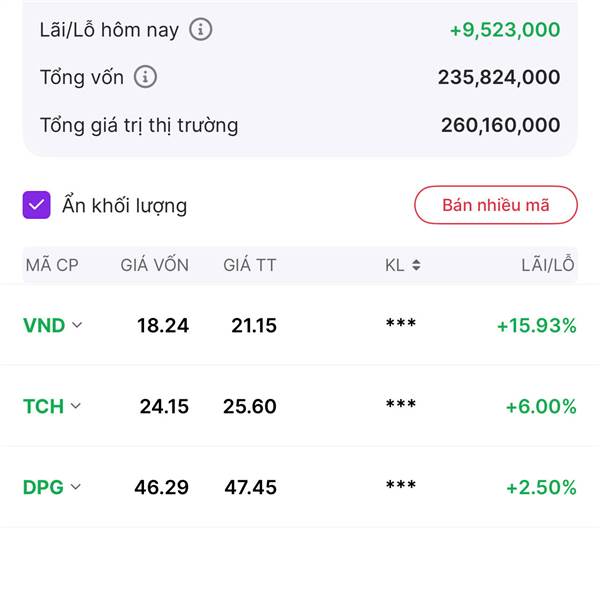Image resolution: width=600 pixels, height=600 pixels.
Task: Tap the Tổng giá trị thị trường row
Action: pyautogui.click(x=300, y=125)
